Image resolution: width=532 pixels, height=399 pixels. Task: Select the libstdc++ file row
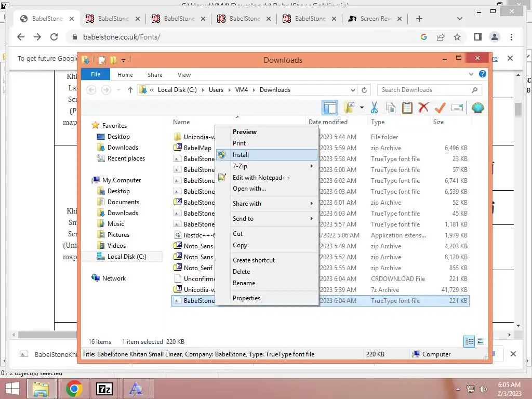point(199,235)
